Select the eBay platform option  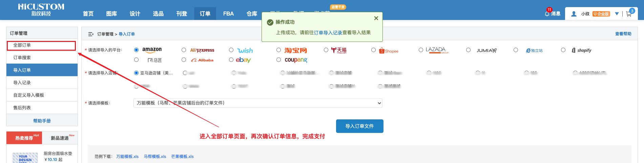click(231, 60)
